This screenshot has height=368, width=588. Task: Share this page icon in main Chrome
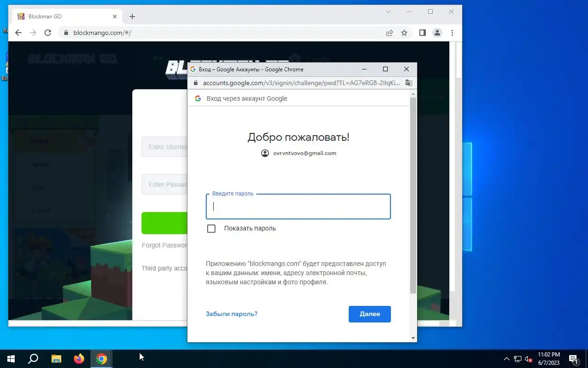(x=390, y=33)
